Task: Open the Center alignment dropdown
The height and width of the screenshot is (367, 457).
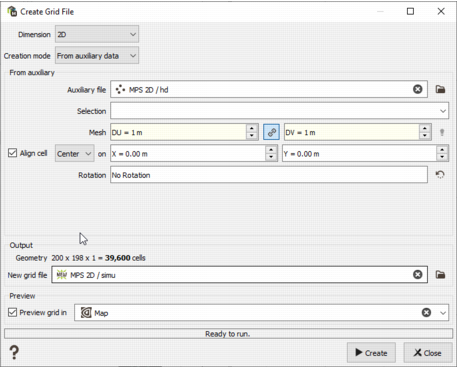Action: coord(74,153)
